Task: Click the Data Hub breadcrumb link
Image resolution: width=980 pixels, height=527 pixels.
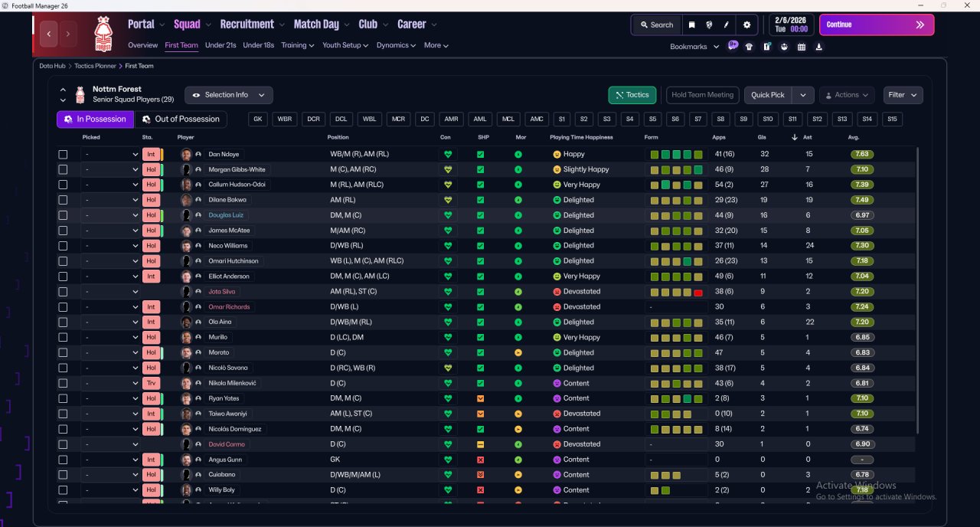Action: [x=53, y=66]
